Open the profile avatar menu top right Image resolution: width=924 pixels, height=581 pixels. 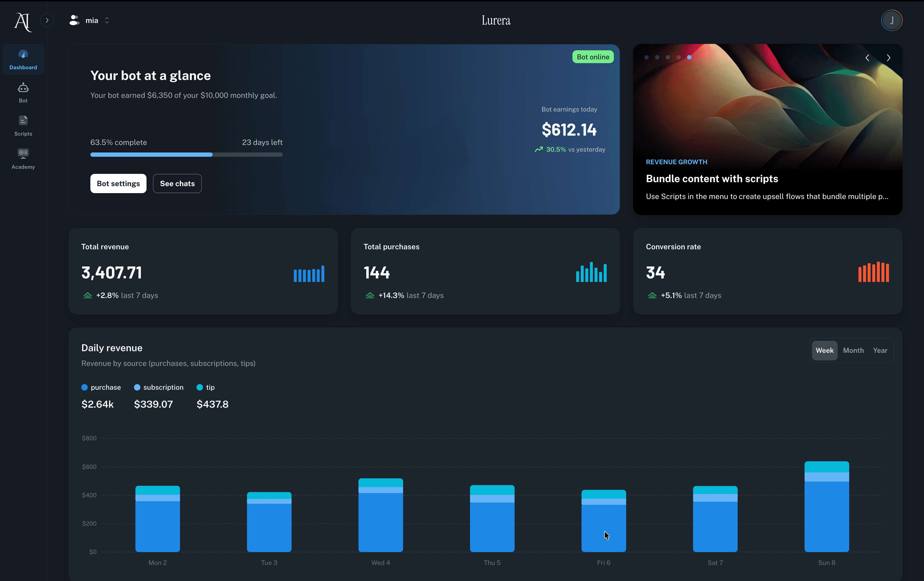coord(892,20)
